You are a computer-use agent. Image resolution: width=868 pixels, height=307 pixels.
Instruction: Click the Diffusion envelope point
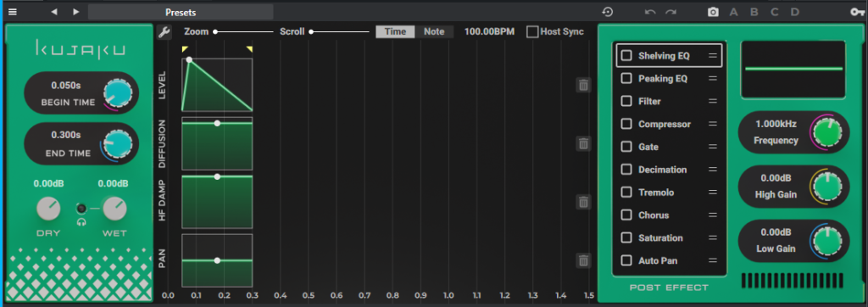217,123
